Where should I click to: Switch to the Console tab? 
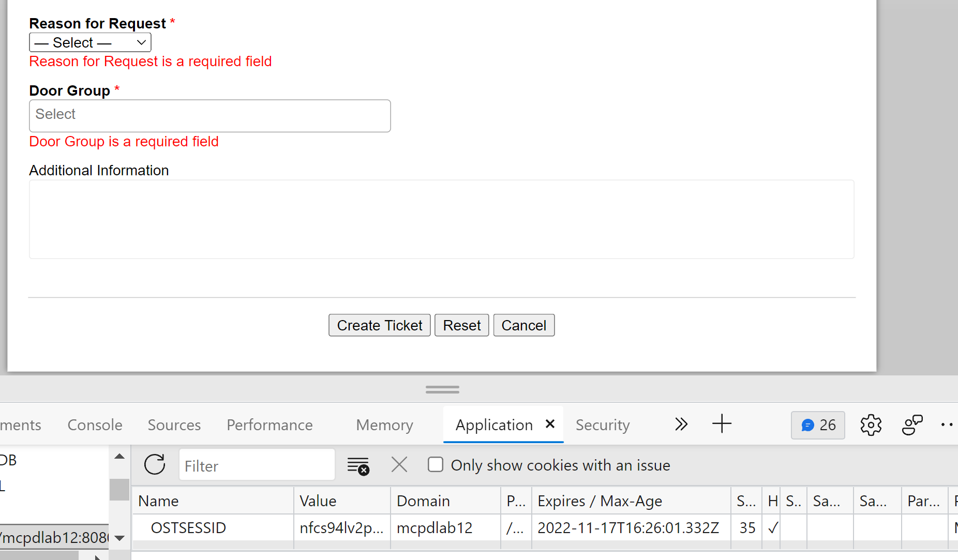click(95, 425)
